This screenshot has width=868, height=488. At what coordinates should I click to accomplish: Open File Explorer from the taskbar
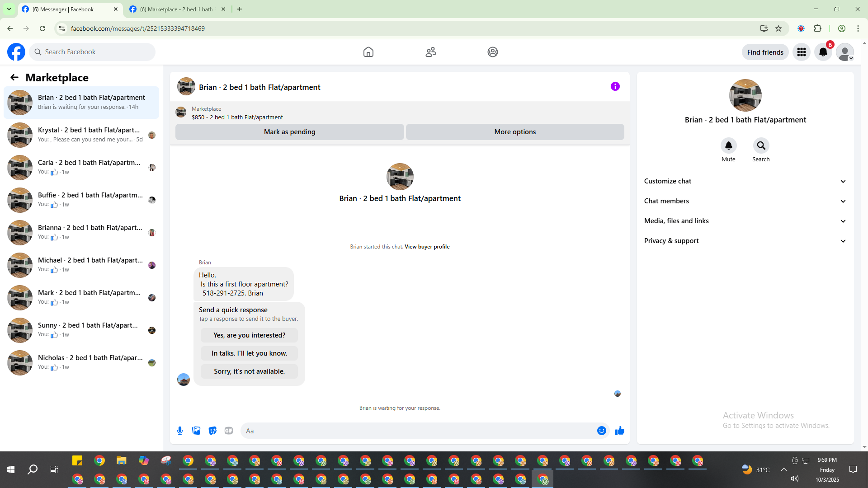[x=122, y=460]
